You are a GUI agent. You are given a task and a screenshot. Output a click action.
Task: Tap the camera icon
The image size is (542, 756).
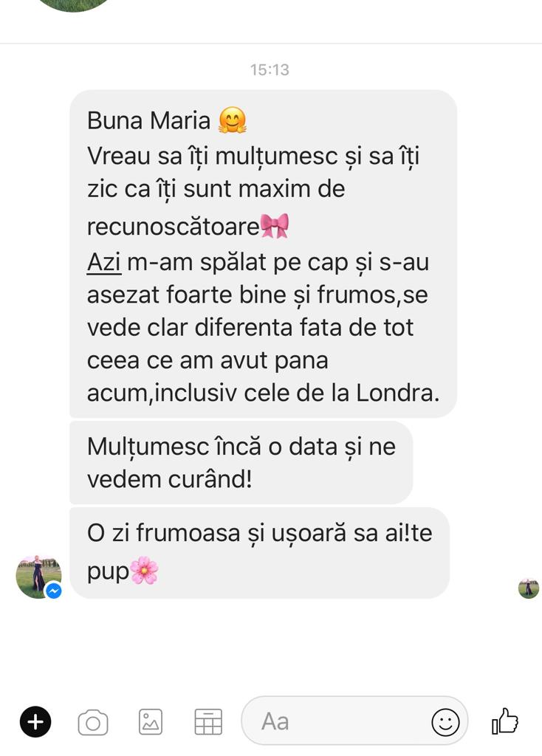pyautogui.click(x=92, y=722)
